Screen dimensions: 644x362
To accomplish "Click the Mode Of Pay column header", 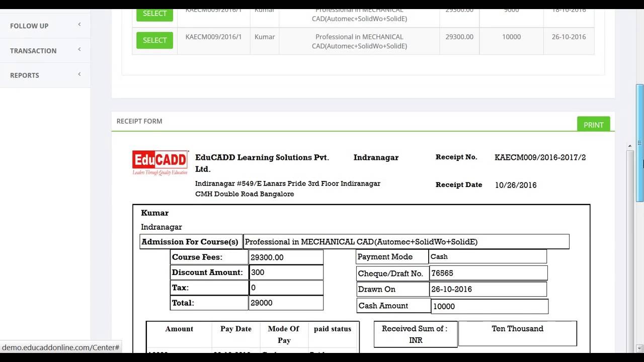I will (x=284, y=334).
